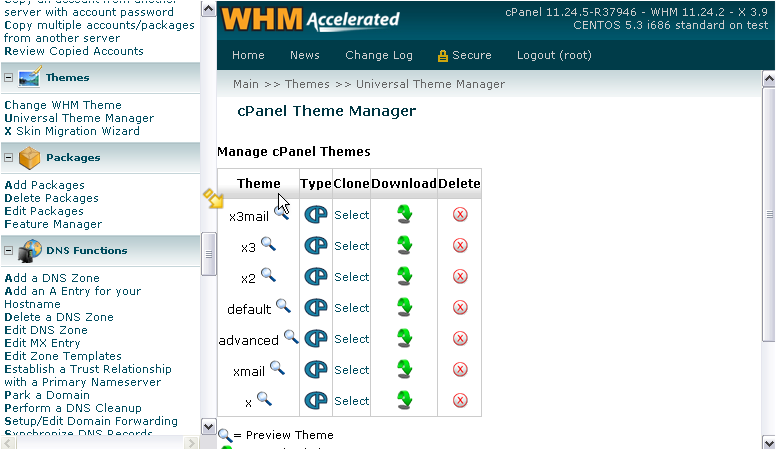Go to Main in the breadcrumb

click(x=246, y=84)
